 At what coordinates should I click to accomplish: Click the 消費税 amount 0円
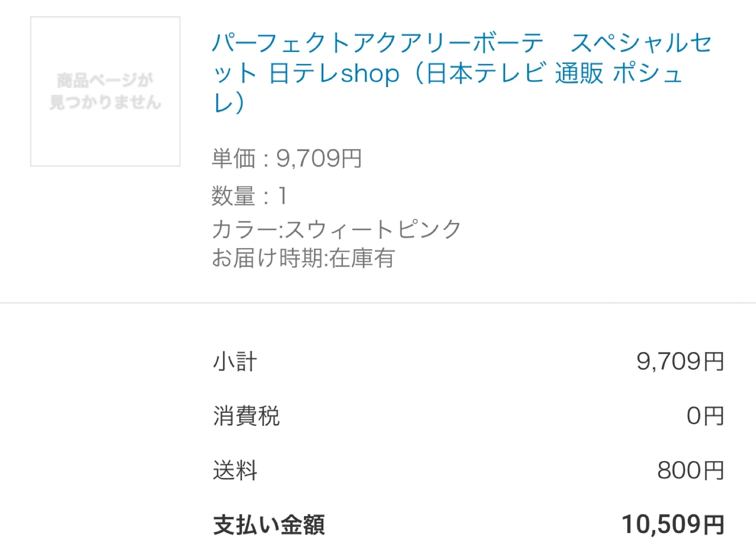pos(705,417)
